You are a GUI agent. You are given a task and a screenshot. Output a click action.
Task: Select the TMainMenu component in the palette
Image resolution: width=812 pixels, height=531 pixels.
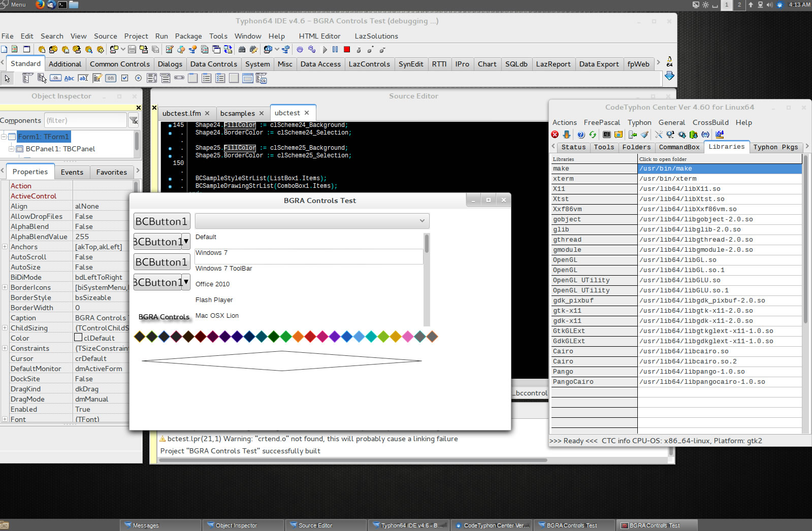28,78
